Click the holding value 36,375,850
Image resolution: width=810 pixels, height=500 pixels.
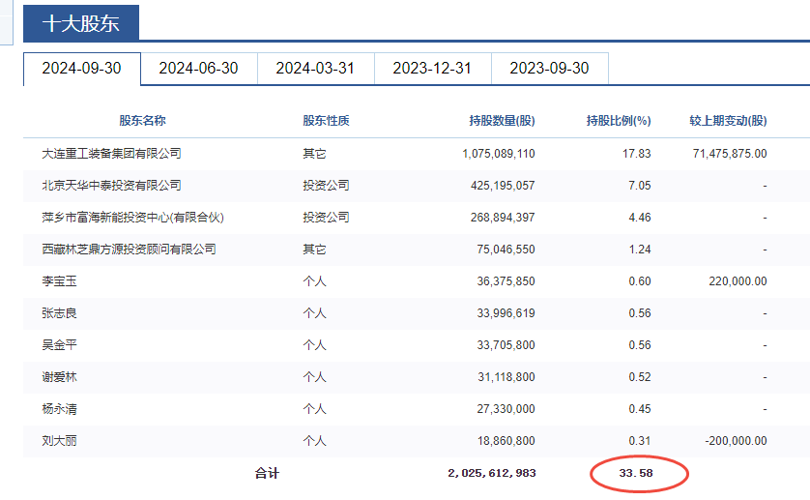coord(506,282)
